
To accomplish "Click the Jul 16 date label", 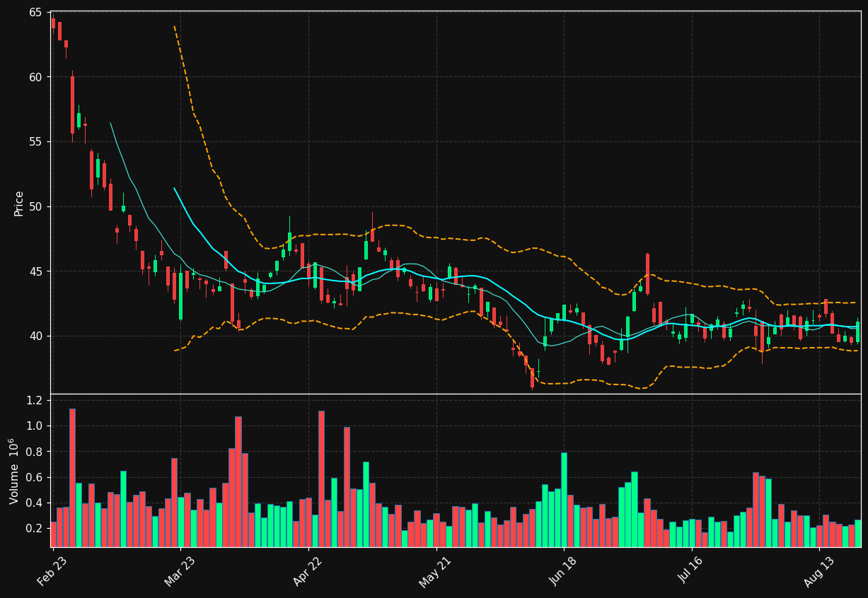I will tap(691, 571).
